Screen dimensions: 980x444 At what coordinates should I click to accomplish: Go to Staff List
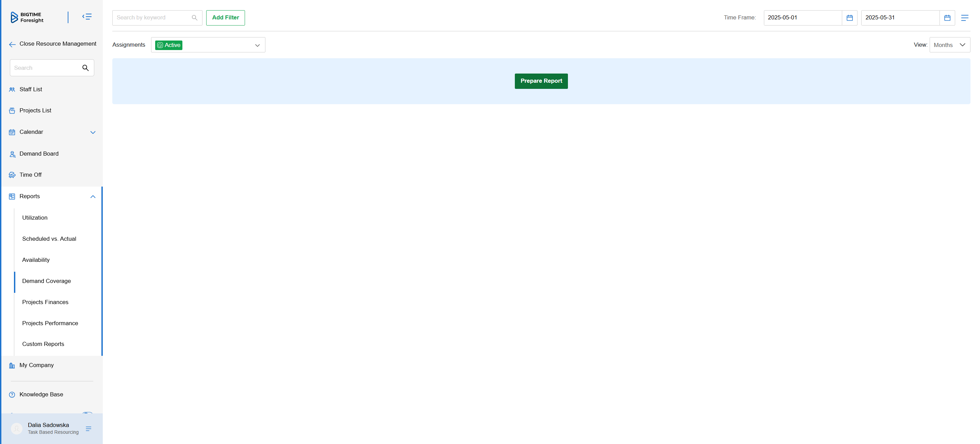click(x=31, y=90)
